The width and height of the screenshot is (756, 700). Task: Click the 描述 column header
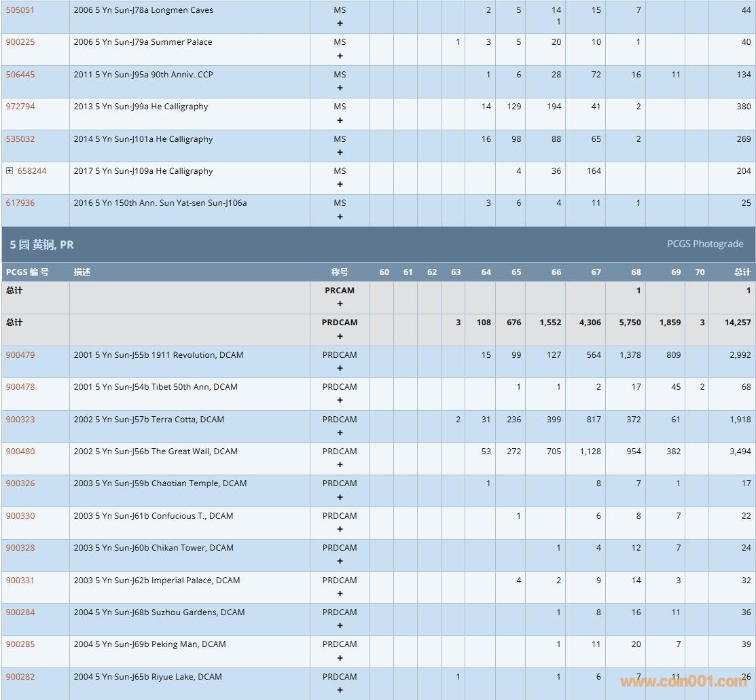pyautogui.click(x=82, y=272)
